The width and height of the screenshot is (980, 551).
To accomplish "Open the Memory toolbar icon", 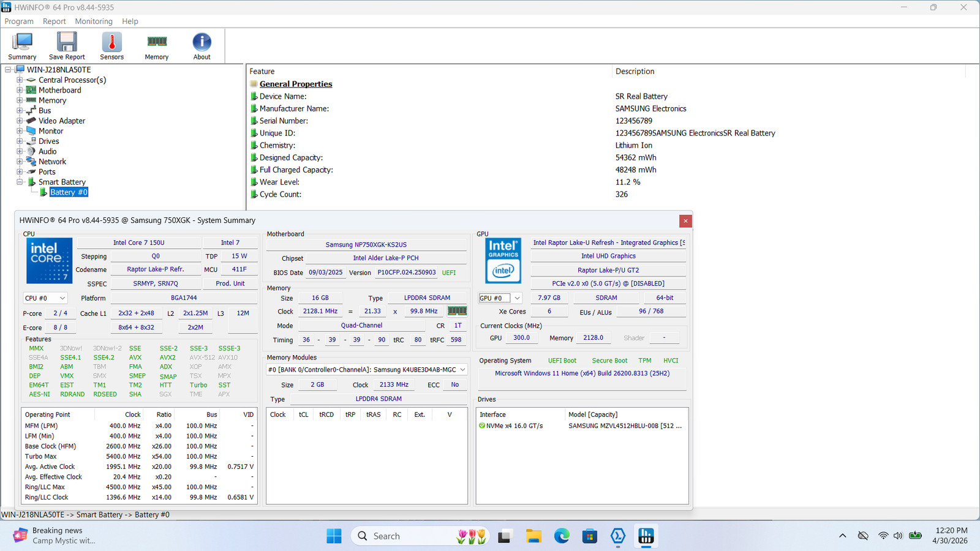I will click(157, 46).
